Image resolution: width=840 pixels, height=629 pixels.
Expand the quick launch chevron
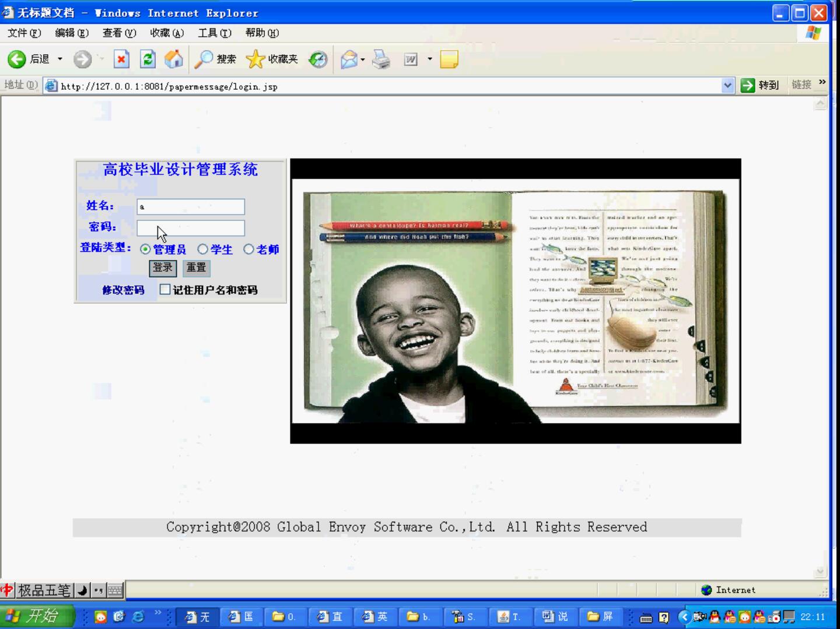(x=157, y=613)
